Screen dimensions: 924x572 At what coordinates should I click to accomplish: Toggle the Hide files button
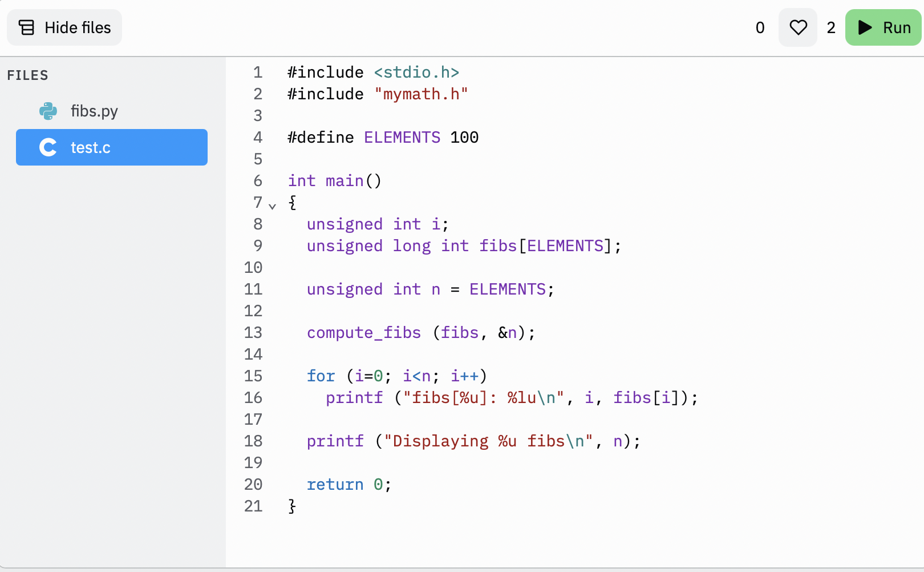(64, 27)
